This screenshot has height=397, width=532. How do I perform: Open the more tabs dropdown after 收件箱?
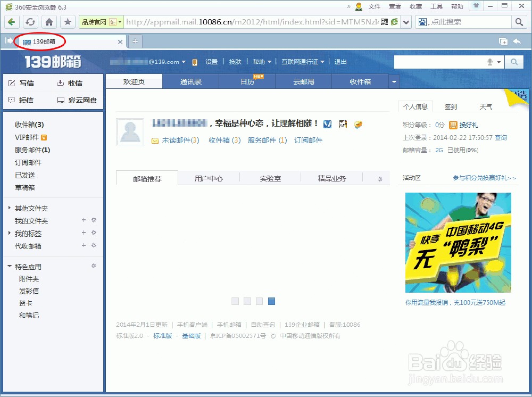[394, 82]
